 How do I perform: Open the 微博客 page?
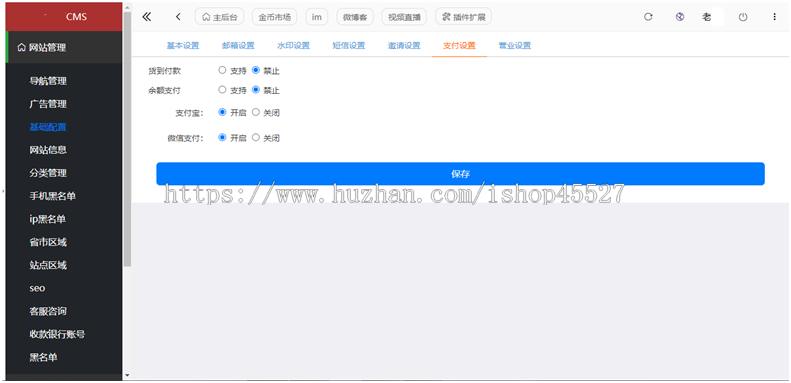tap(355, 17)
